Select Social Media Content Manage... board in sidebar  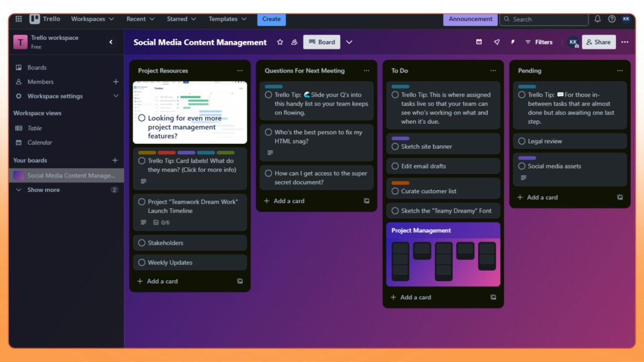66,175
